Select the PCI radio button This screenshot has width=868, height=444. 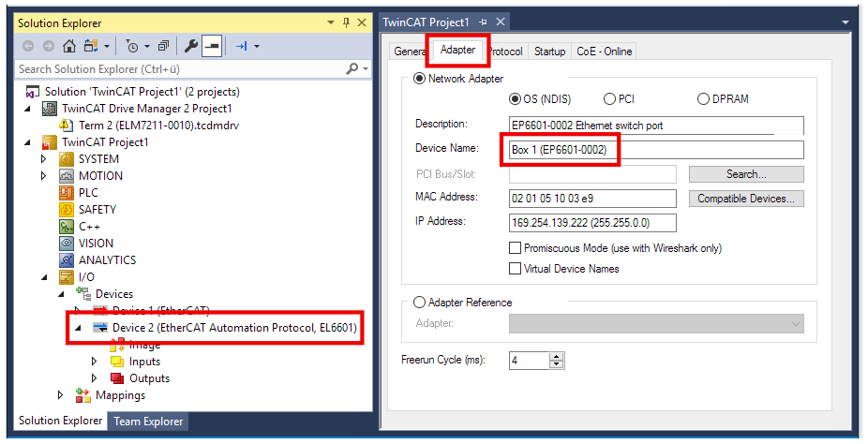tap(609, 99)
